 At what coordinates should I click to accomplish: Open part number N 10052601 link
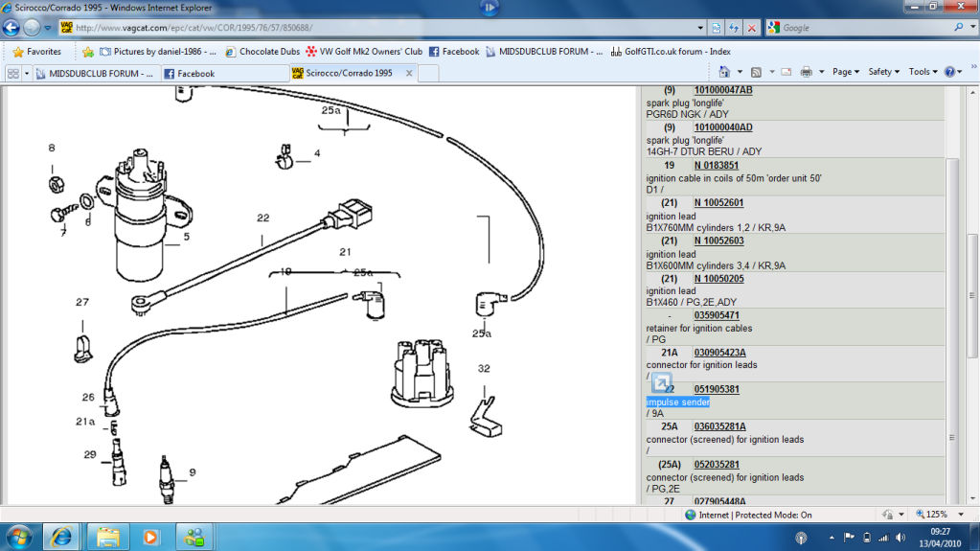718,203
